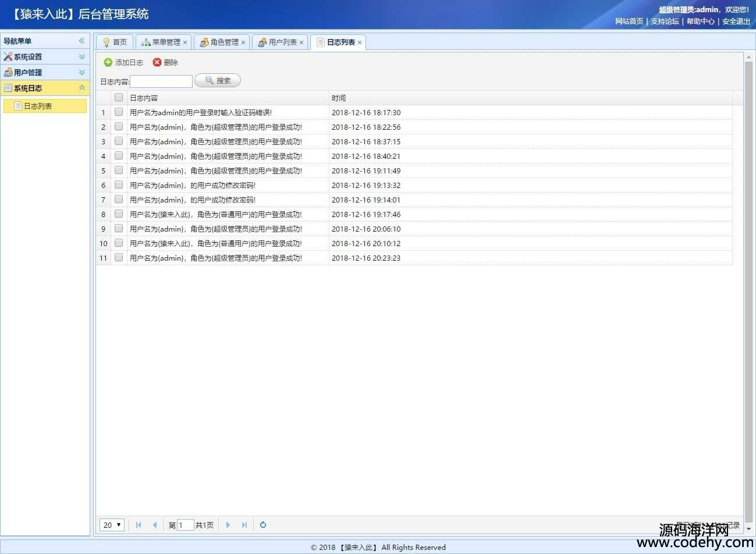Toggle the select-all checkbox in table header
Screen dimensions: 756x554
point(119,97)
